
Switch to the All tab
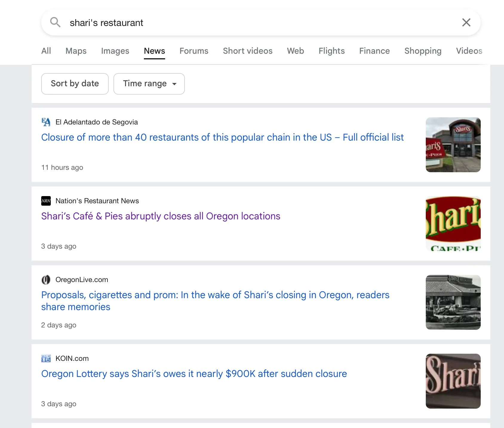click(x=46, y=51)
